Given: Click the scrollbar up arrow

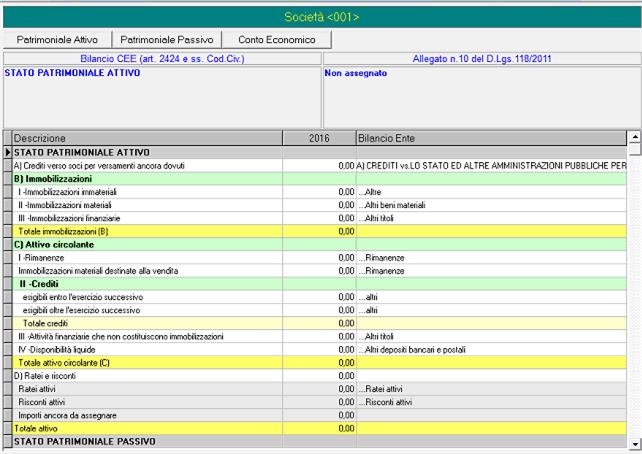Looking at the screenshot, I should coord(634,137).
